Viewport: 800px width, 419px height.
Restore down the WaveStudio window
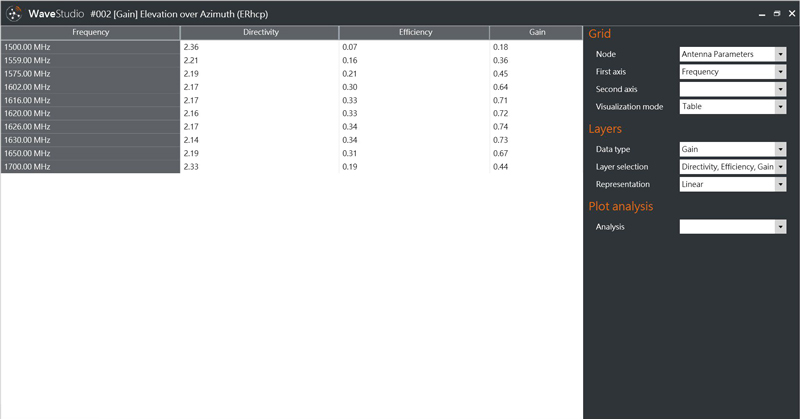tap(776, 13)
